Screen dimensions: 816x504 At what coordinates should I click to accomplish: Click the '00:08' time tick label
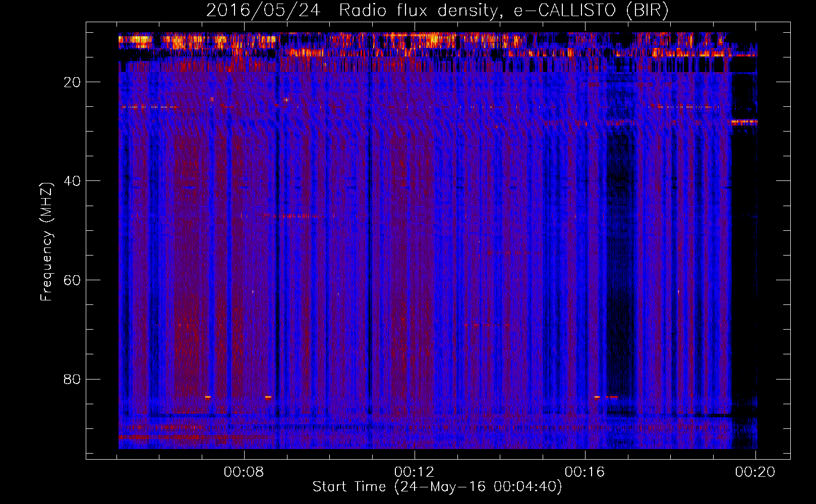244,472
